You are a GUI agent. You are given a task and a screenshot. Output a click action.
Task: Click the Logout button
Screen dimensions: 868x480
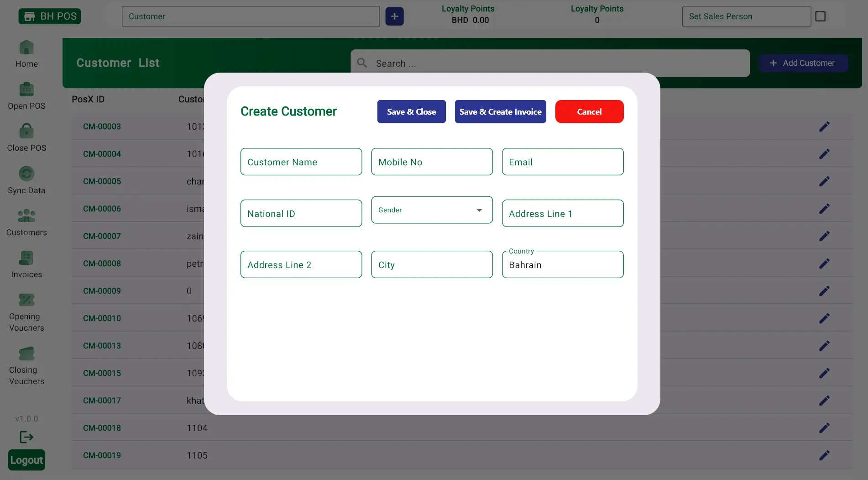click(26, 459)
